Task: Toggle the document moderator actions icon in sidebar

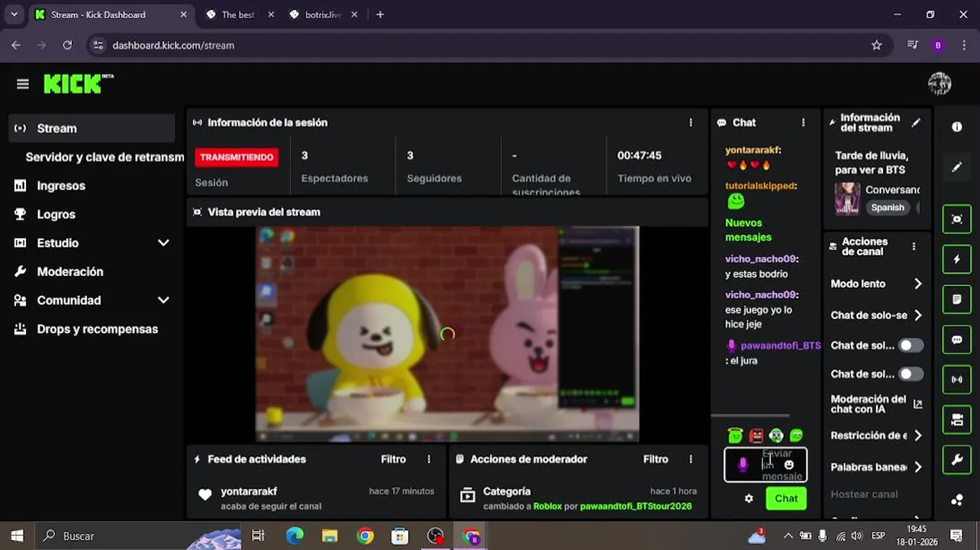Action: point(957,299)
